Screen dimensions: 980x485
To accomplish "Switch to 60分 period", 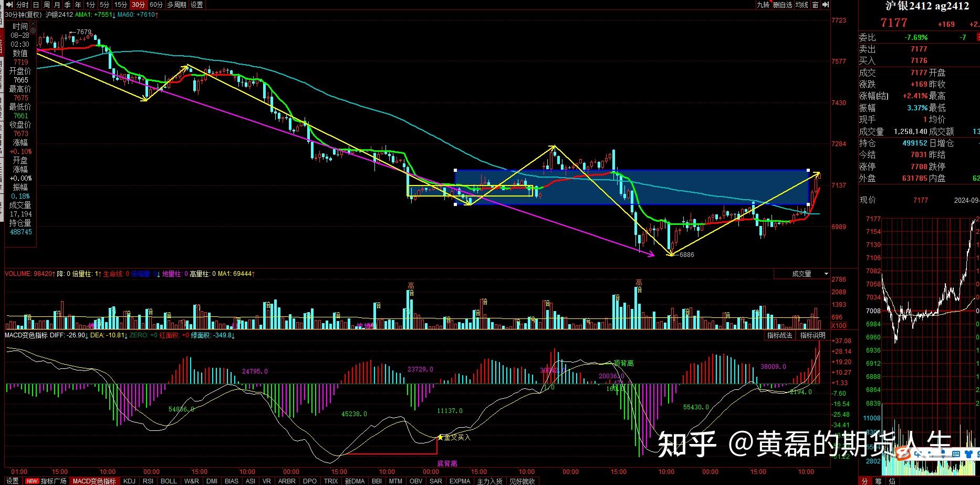I will pyautogui.click(x=157, y=5).
